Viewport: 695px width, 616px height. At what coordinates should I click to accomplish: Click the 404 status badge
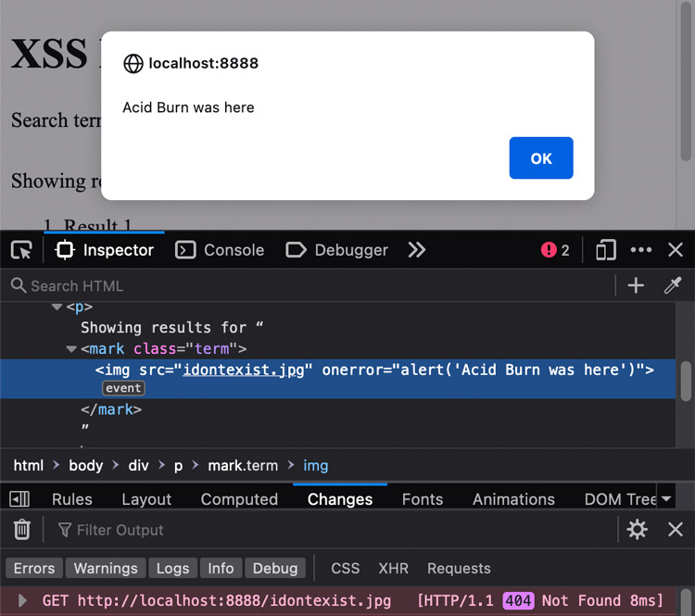518,601
